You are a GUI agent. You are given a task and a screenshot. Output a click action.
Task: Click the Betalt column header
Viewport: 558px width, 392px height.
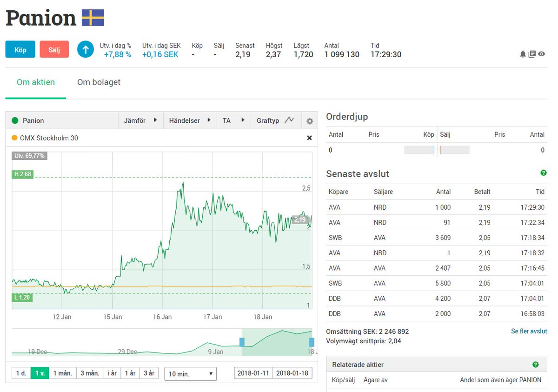coord(482,192)
